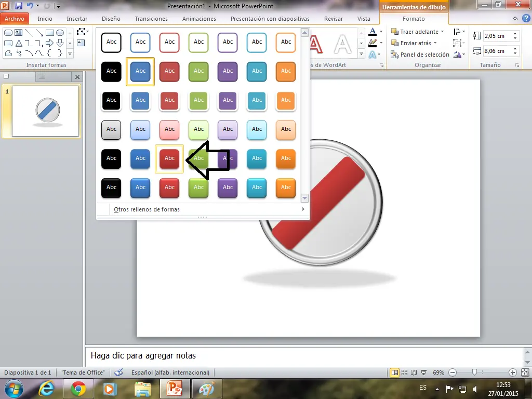Click Draw Text Box button below Edit Shape
The height and width of the screenshot is (399, 532).
click(x=81, y=43)
